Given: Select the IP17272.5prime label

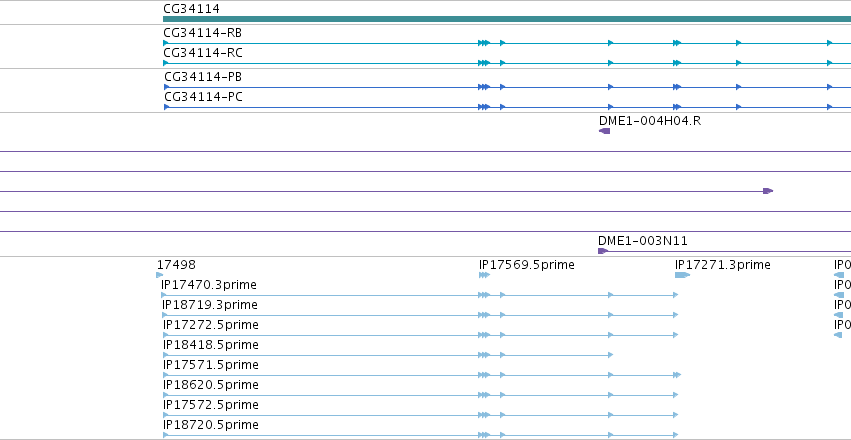Looking at the screenshot, I should [x=211, y=325].
